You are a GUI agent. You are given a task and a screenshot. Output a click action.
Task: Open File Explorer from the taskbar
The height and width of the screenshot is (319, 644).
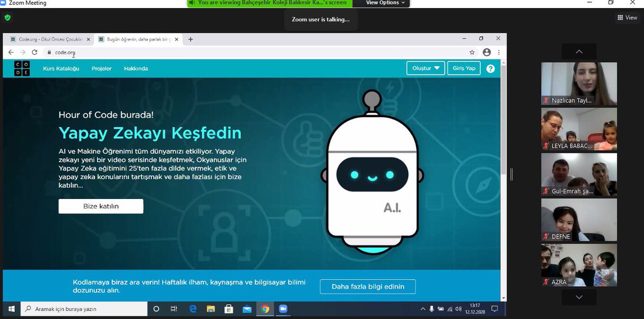coord(211,309)
